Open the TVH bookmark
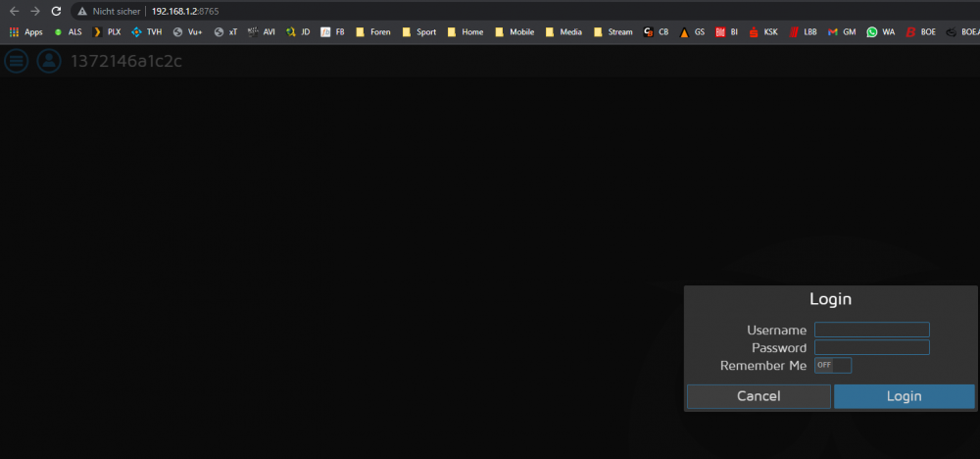This screenshot has height=459, width=980. tap(147, 32)
